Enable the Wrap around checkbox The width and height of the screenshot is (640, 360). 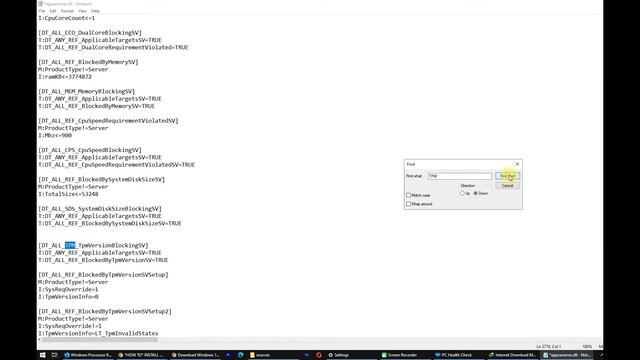click(x=409, y=204)
